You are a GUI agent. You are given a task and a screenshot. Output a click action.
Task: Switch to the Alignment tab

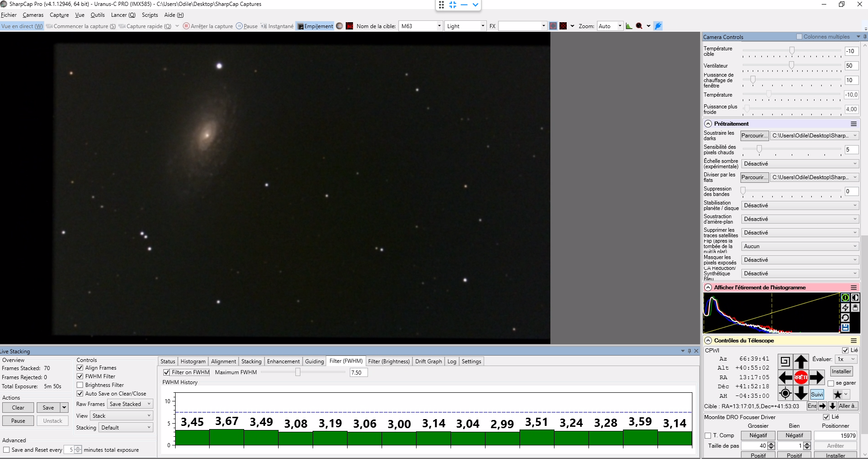223,361
